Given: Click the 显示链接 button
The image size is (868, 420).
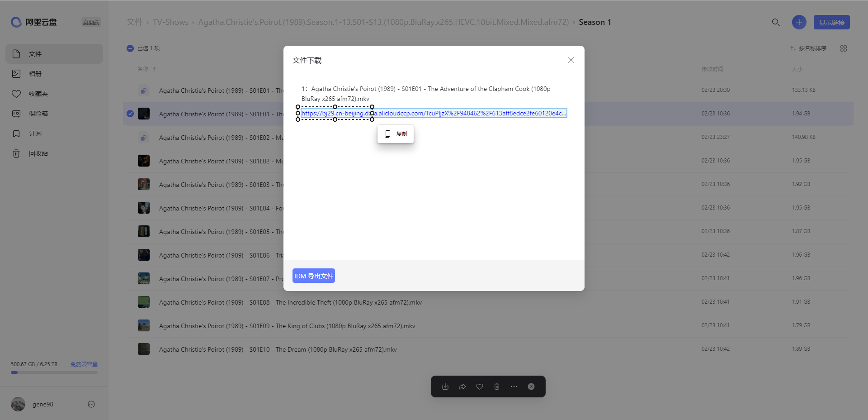Looking at the screenshot, I should click(832, 22).
